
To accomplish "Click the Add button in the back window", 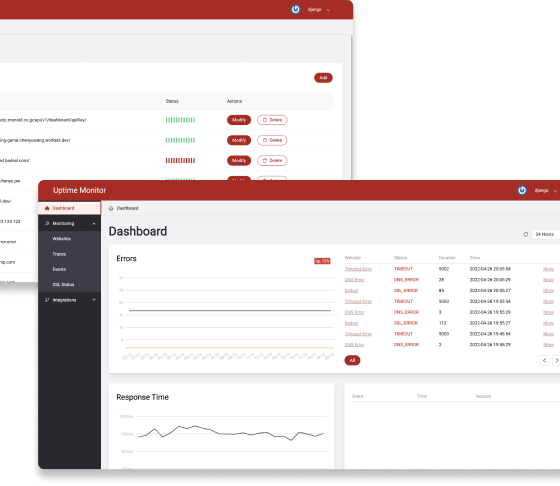I will 323,78.
